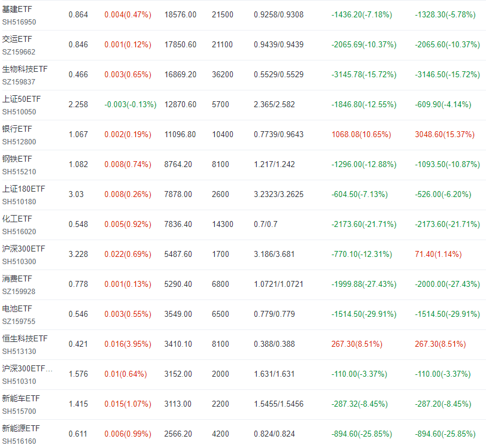Open 上证50ETF fund name link
The image size is (486, 448).
[x=22, y=99]
